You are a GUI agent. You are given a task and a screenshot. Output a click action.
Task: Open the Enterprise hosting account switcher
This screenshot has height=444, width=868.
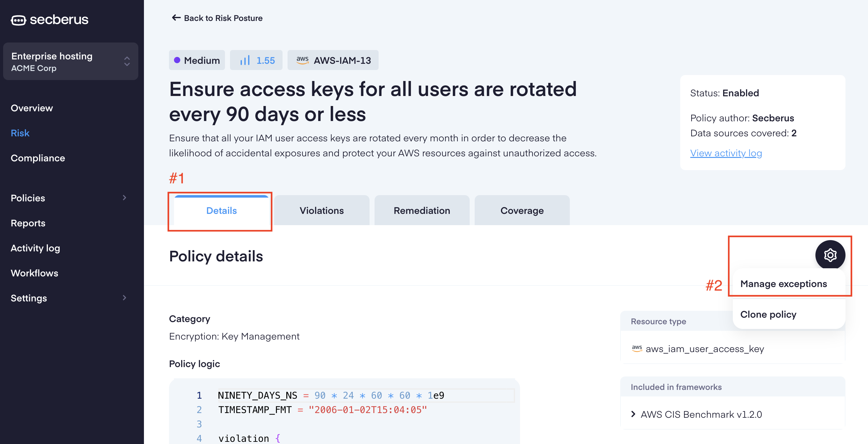pyautogui.click(x=70, y=61)
